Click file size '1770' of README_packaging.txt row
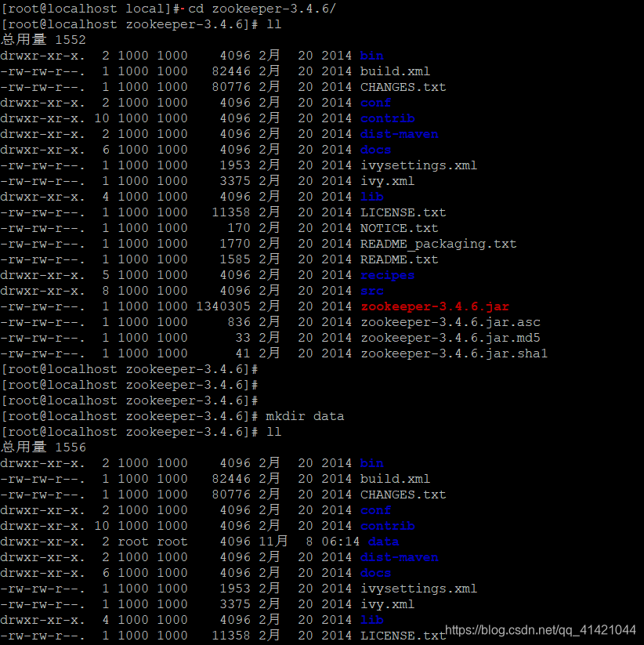This screenshot has width=644, height=645. tap(235, 244)
